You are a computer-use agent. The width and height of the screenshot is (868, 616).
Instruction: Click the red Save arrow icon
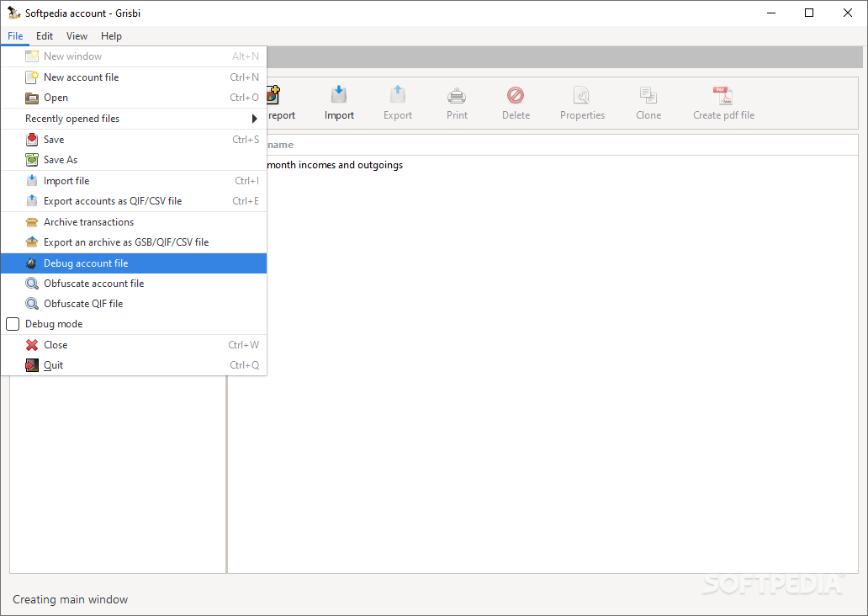[x=32, y=140]
